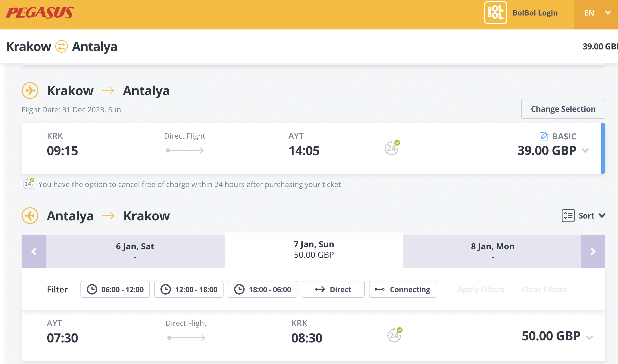Swap Krakow and Antalya route icon
Screen dimensions: 618x364
[x=62, y=46]
